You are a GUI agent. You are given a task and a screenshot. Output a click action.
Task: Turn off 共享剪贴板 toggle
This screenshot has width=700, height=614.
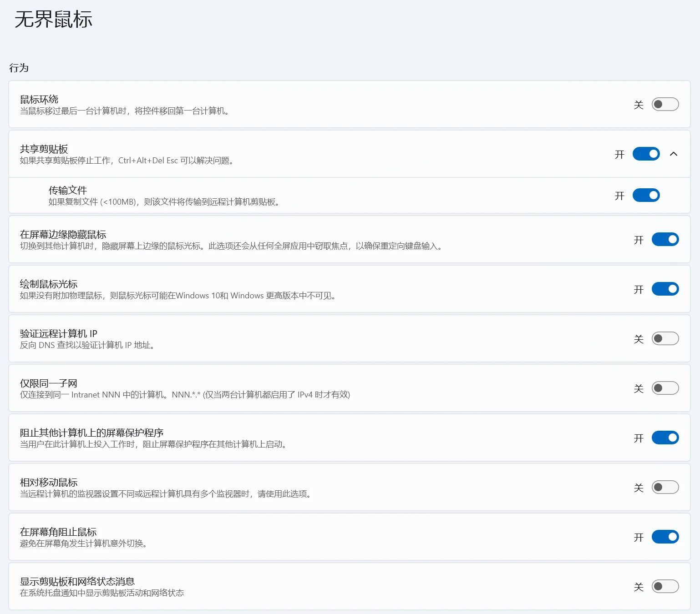click(x=646, y=154)
